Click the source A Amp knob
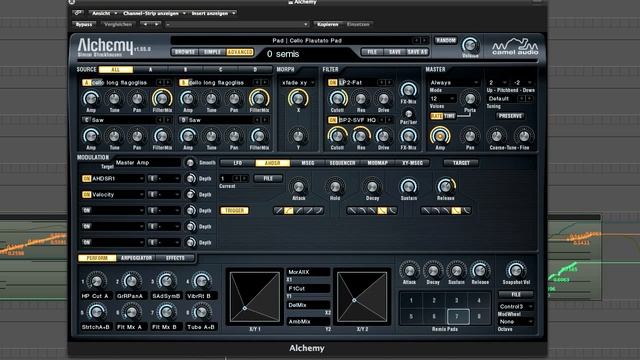Screen dimensions: 640x360 (x=91, y=98)
